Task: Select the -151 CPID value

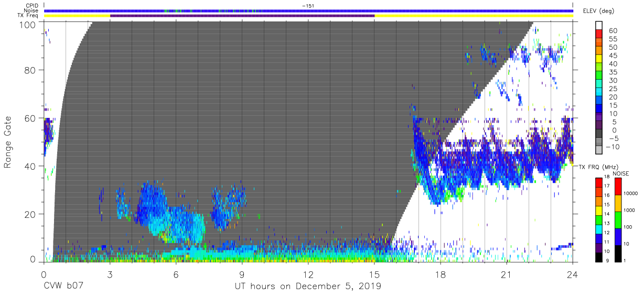Action: pyautogui.click(x=308, y=6)
